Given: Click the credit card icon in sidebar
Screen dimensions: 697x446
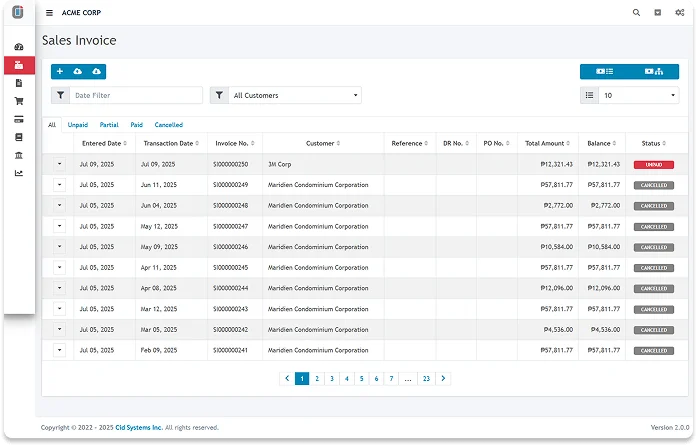Looking at the screenshot, I should click(x=19, y=119).
